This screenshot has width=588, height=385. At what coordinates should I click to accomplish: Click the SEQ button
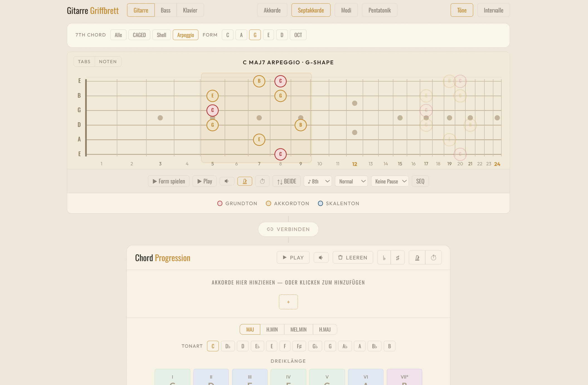point(420,181)
